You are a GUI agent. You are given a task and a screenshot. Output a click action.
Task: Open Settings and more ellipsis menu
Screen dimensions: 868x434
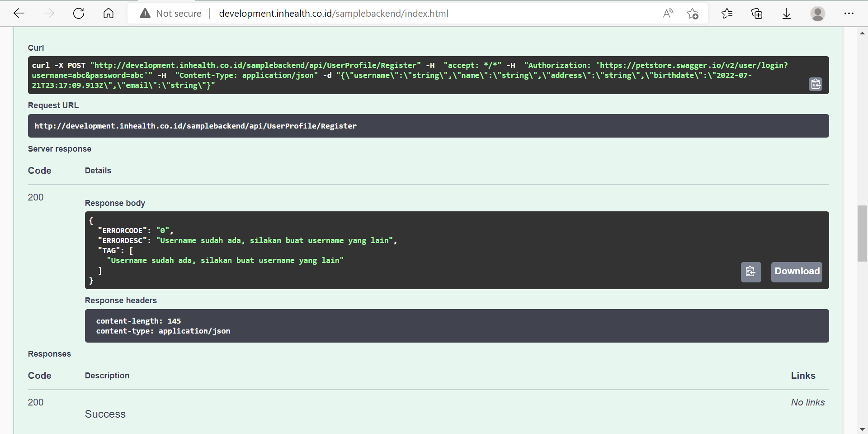coord(849,14)
